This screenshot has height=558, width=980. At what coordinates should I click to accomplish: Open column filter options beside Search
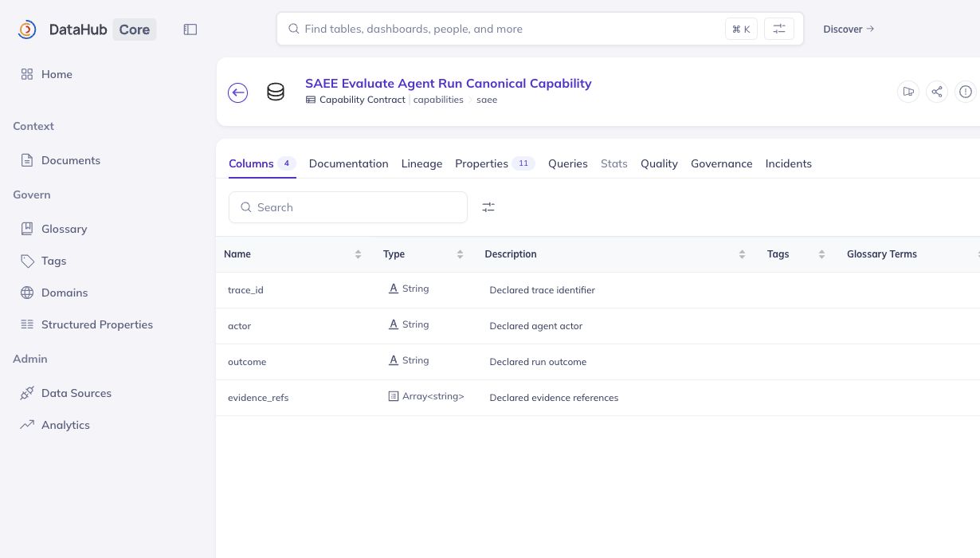click(x=488, y=207)
